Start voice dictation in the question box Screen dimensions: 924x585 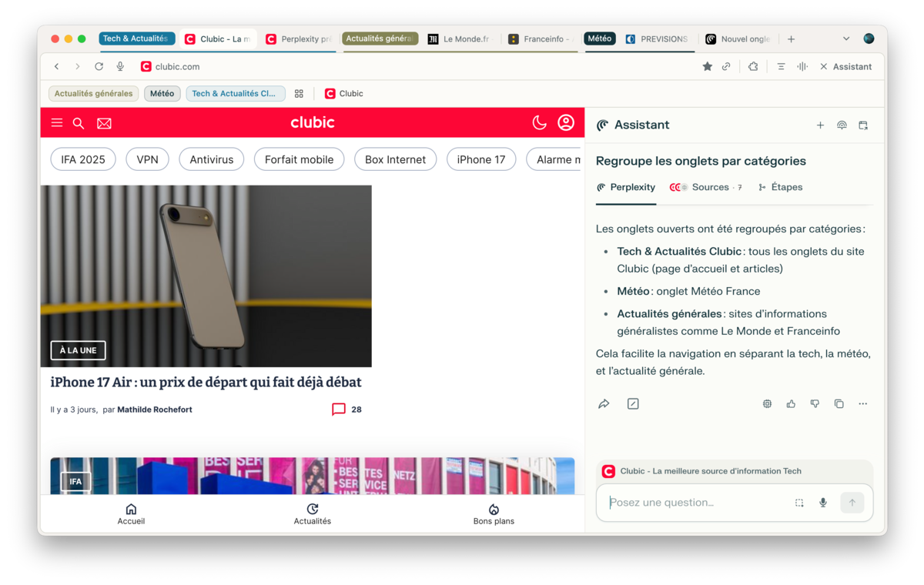click(x=823, y=503)
